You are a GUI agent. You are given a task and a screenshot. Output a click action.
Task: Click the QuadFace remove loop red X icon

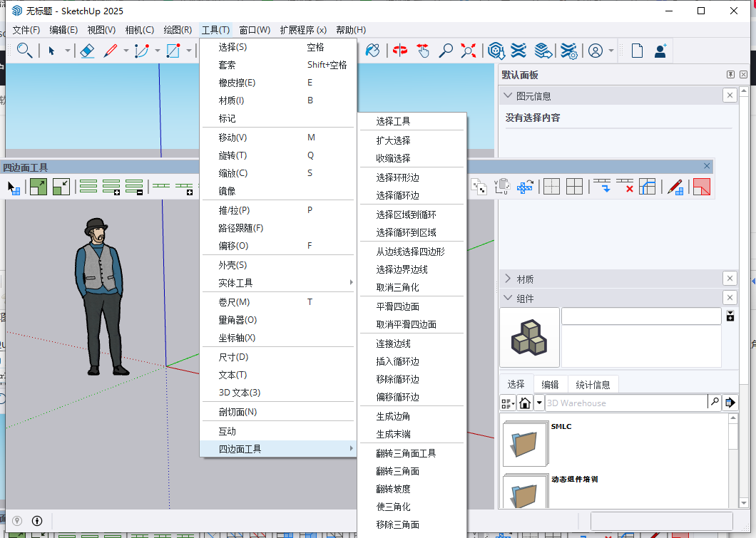625,186
